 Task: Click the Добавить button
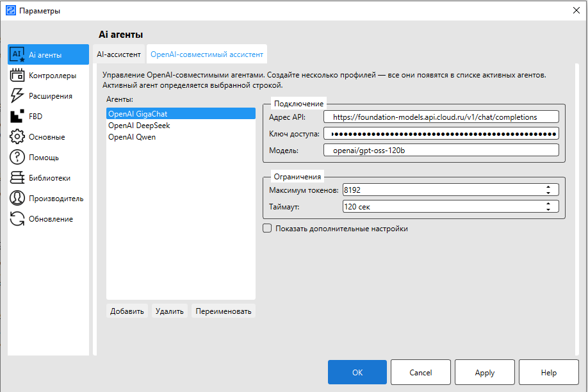pyautogui.click(x=127, y=311)
